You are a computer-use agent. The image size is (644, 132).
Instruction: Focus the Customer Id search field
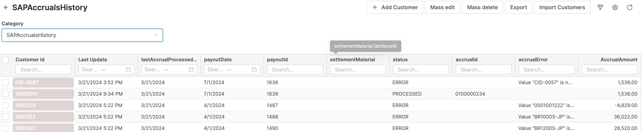43,69
